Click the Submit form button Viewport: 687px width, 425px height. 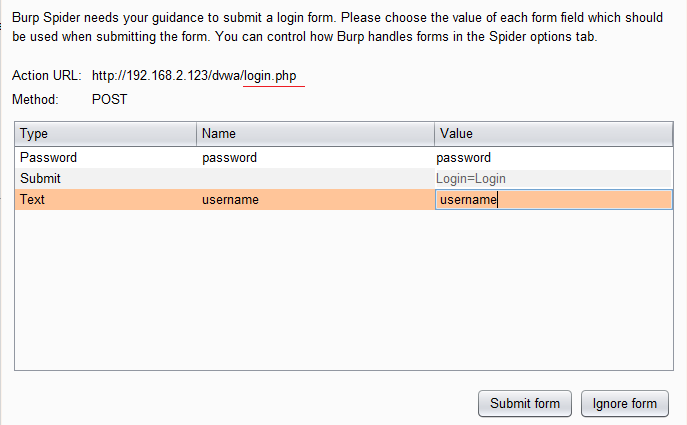[525, 404]
